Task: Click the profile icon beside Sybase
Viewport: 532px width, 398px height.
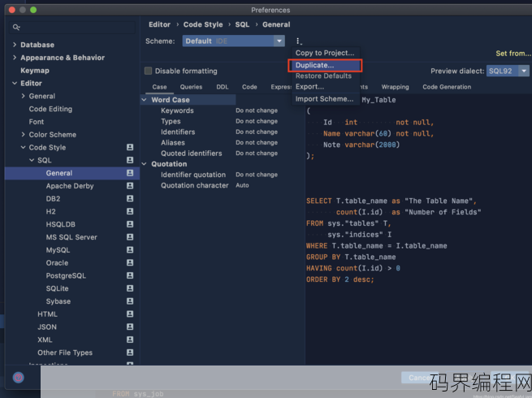Action: [x=130, y=301]
